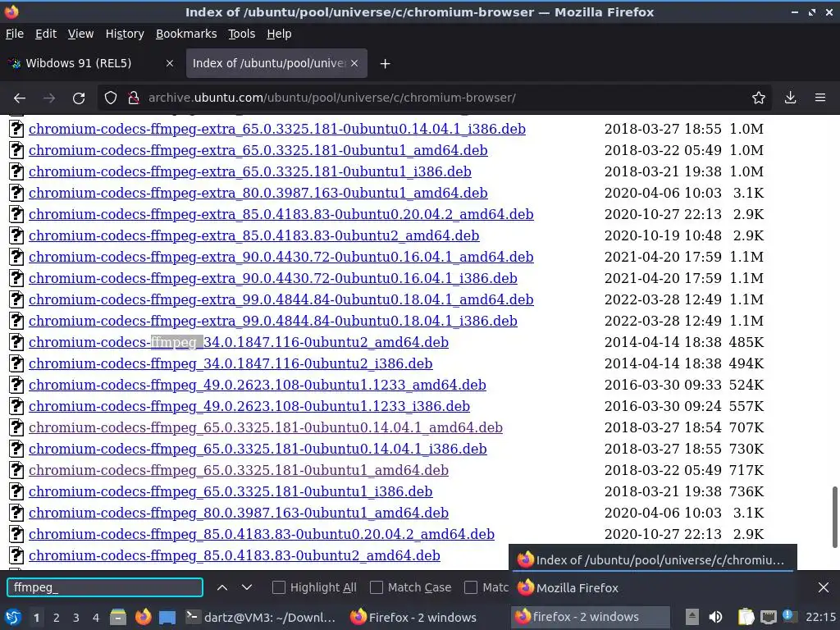Download ffmpeg-extra_65.0.3325.181-0ubuntu0.14.04.1_i386.deb
The height and width of the screenshot is (630, 840).
point(277,129)
